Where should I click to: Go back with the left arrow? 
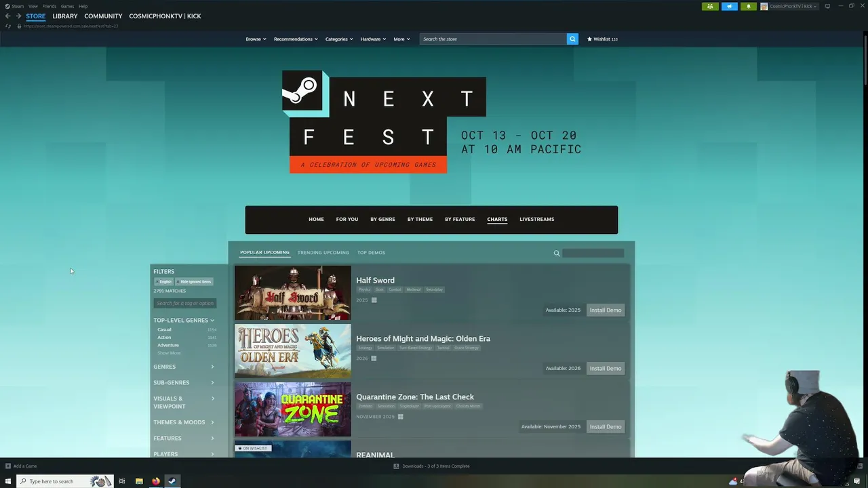[7, 16]
